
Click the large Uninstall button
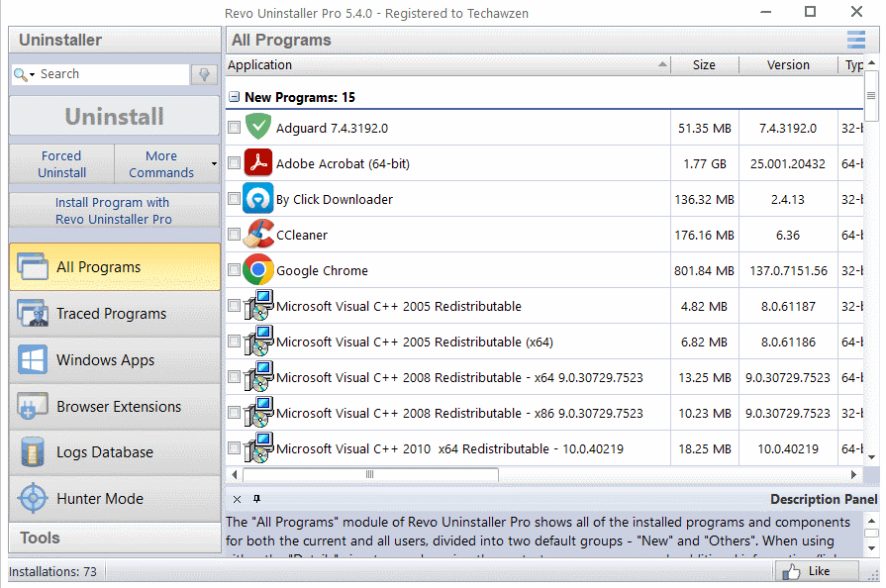115,116
